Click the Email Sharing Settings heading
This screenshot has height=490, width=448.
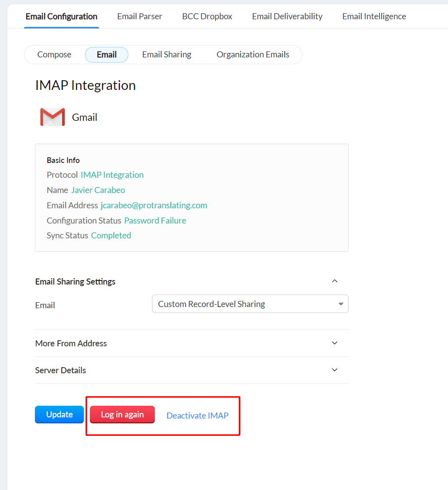[75, 282]
